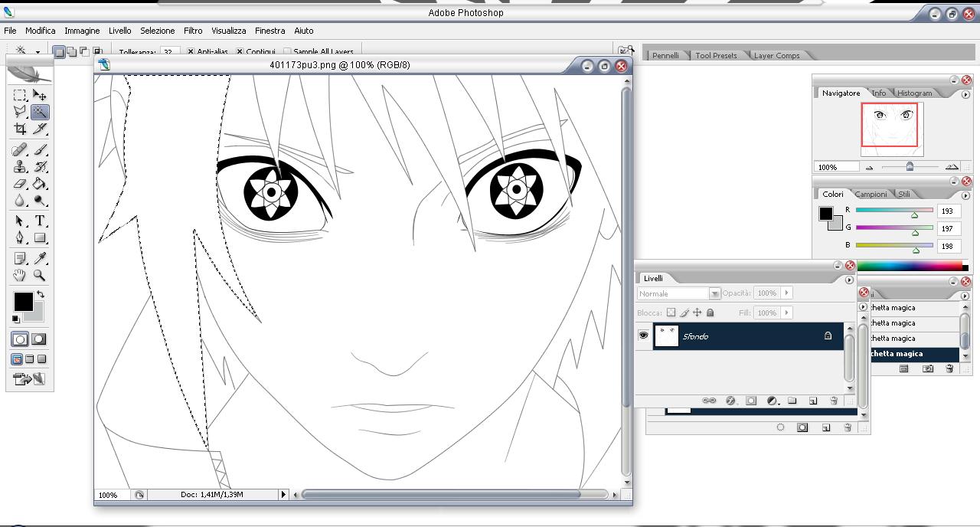Activate the Type tool
This screenshot has width=980, height=527.
click(x=40, y=221)
